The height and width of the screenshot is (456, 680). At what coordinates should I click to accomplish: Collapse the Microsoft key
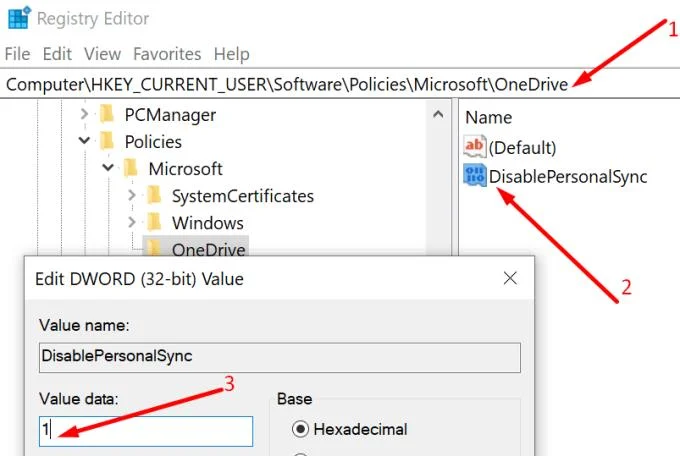[108, 167]
